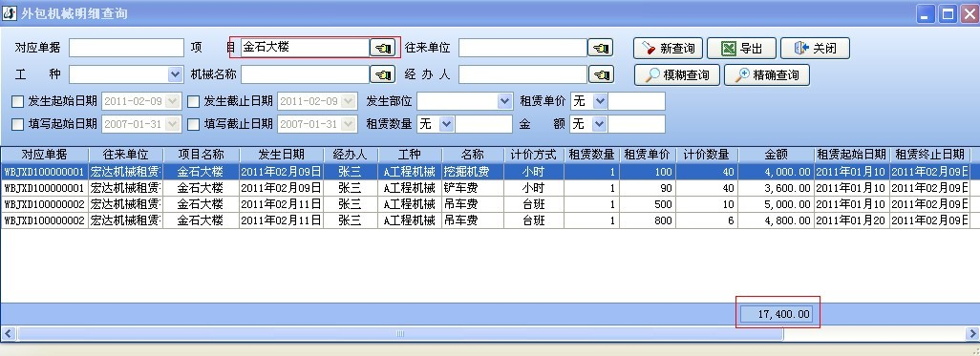Click the horizontal scrollbar right arrow

(972, 334)
